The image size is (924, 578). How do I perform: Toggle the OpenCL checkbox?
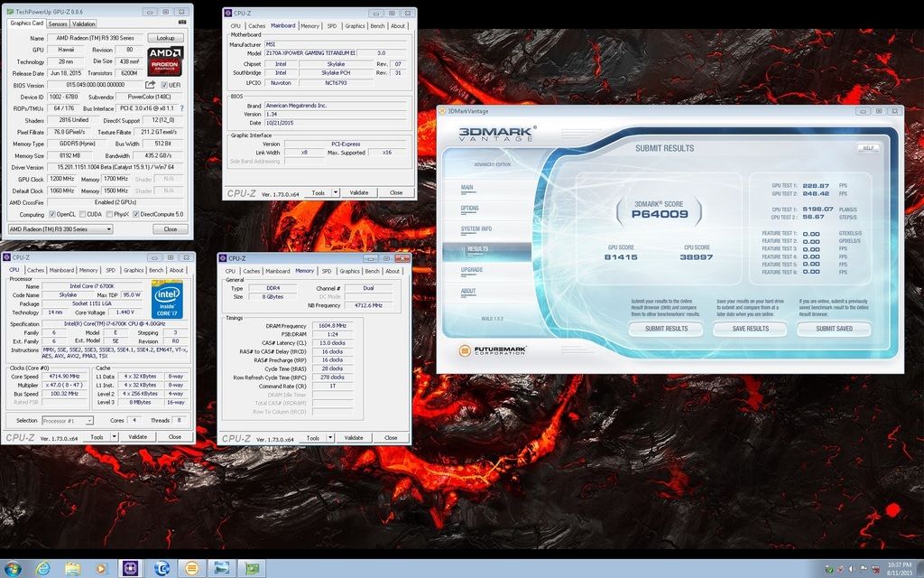(x=51, y=214)
